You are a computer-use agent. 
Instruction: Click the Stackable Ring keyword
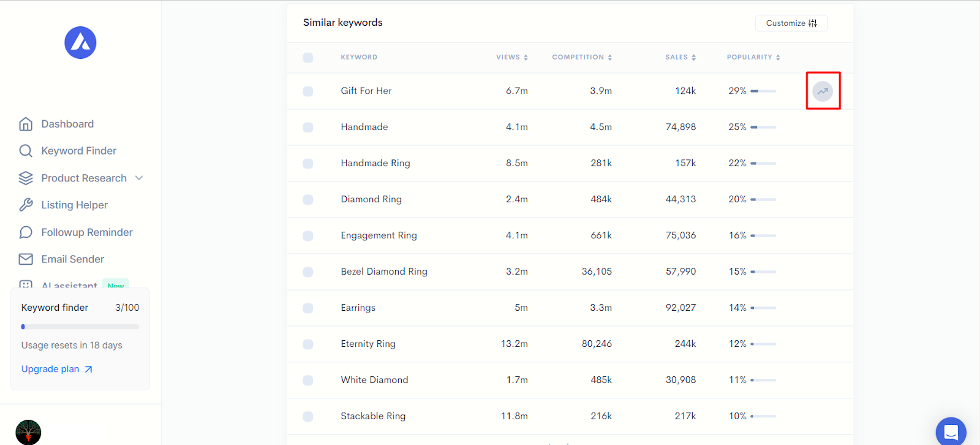pos(373,416)
